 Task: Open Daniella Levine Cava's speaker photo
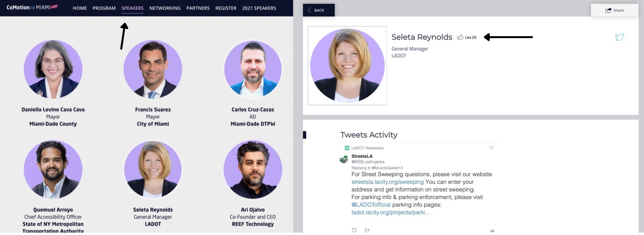pos(53,69)
